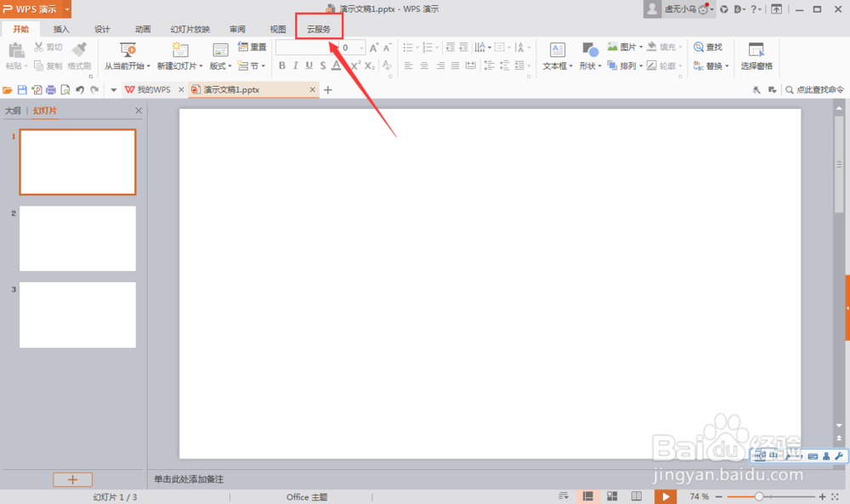
Task: Click Increase Indent icon
Action: click(x=463, y=47)
